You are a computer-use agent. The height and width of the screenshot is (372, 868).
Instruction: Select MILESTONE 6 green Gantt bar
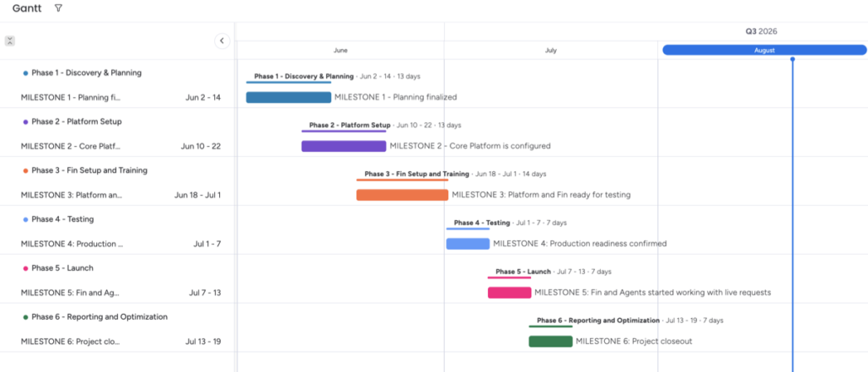(550, 342)
